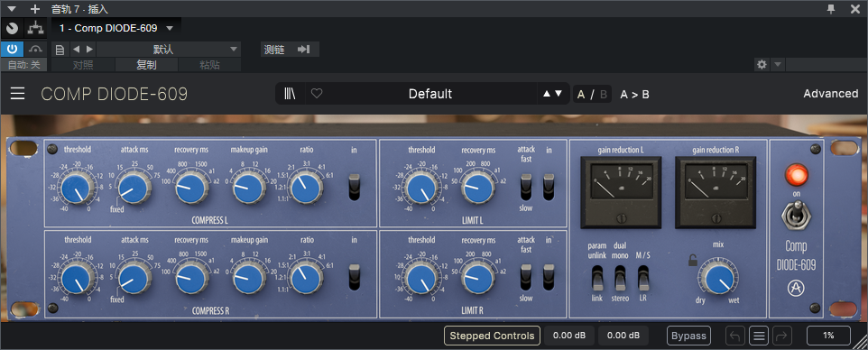Add a new insert with plus icon
868x350 pixels.
(x=35, y=9)
